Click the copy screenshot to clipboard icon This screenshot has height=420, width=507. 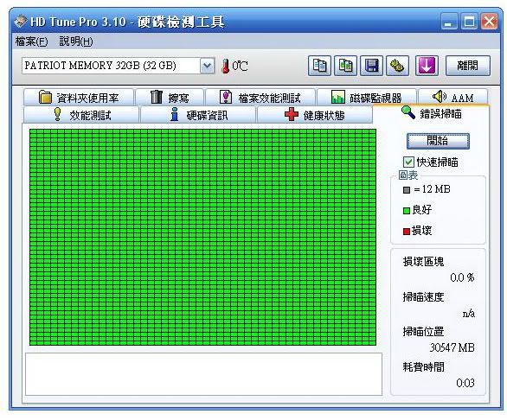(345, 66)
